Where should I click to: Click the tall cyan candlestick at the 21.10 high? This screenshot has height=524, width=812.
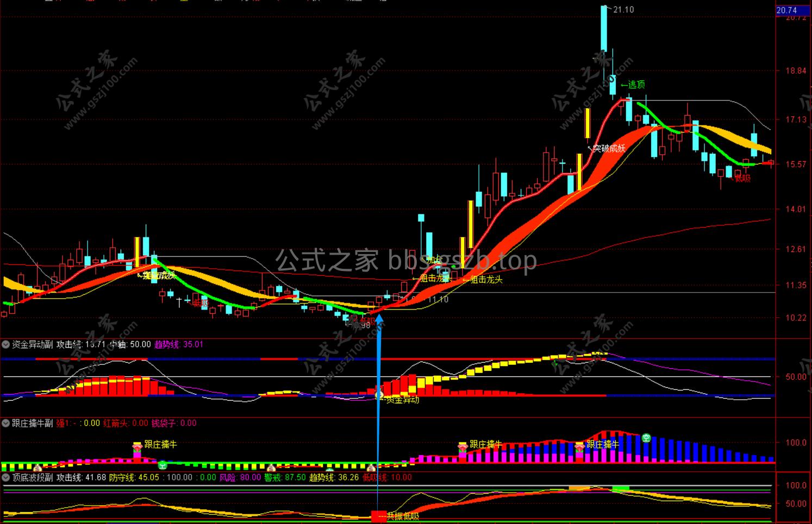[x=604, y=29]
